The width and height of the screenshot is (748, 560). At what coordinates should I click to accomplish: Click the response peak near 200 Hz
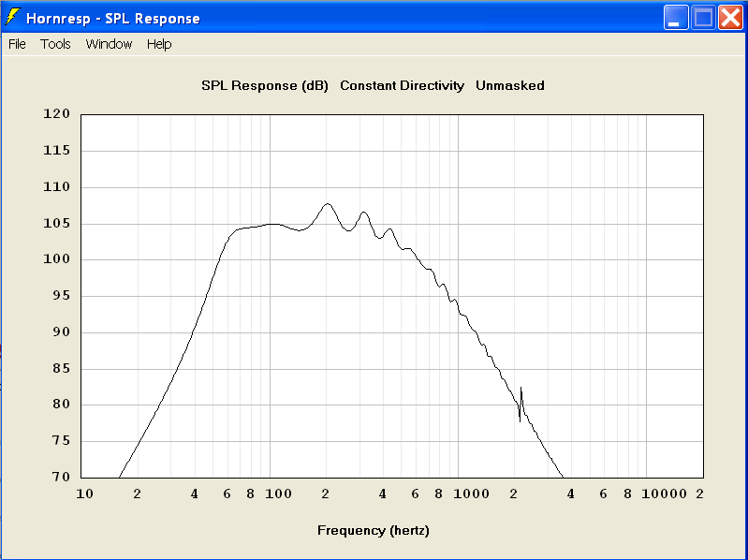[x=328, y=204]
